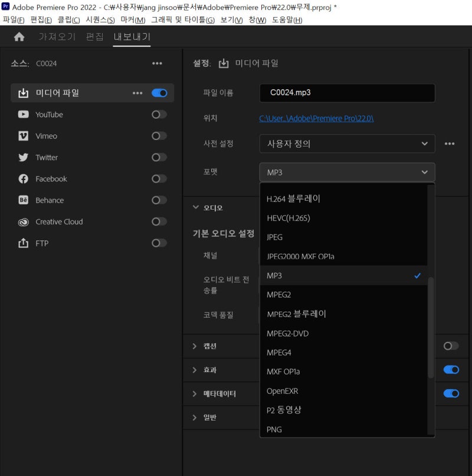Screen dimensions: 472x476
Task: Collapse the 오디오 section
Action: point(196,207)
